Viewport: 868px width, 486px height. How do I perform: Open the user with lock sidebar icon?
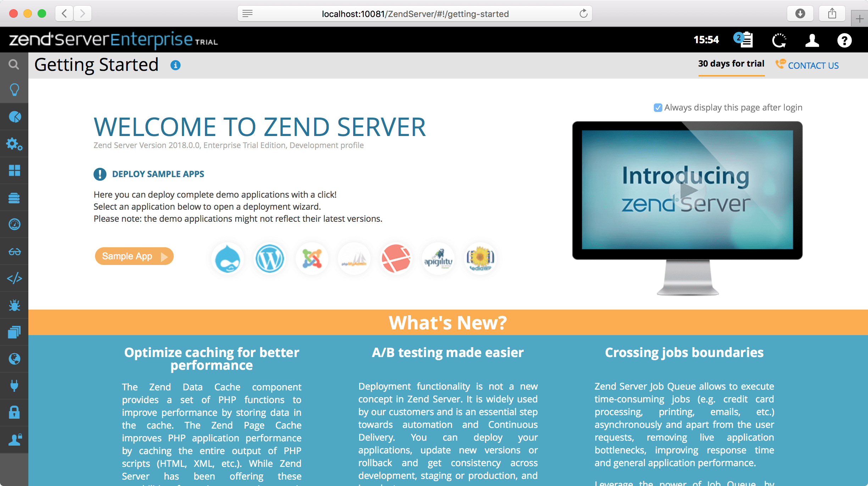point(15,440)
